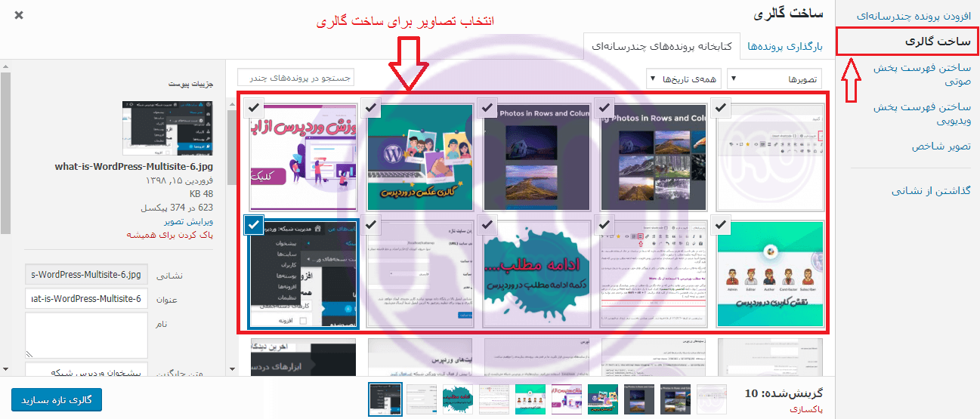Click the teal photo gallery mini thumbnail in the bottom strip

(x=602, y=399)
